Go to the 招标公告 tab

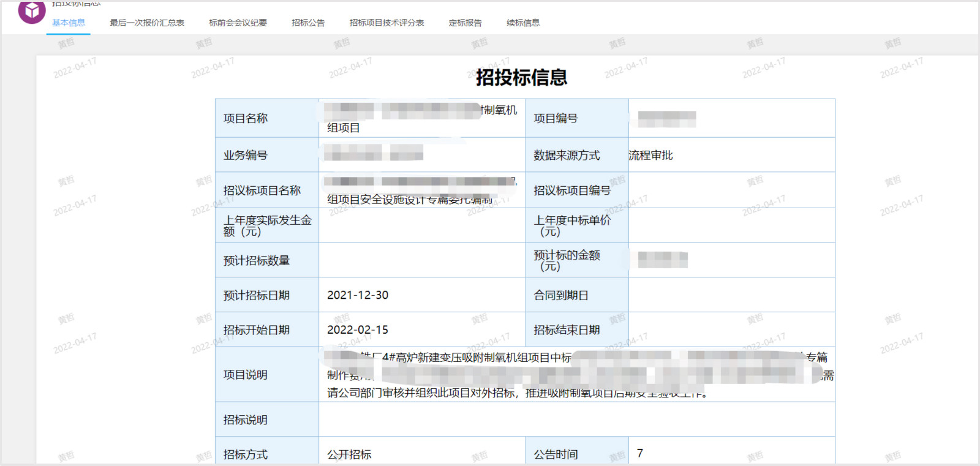tap(308, 23)
